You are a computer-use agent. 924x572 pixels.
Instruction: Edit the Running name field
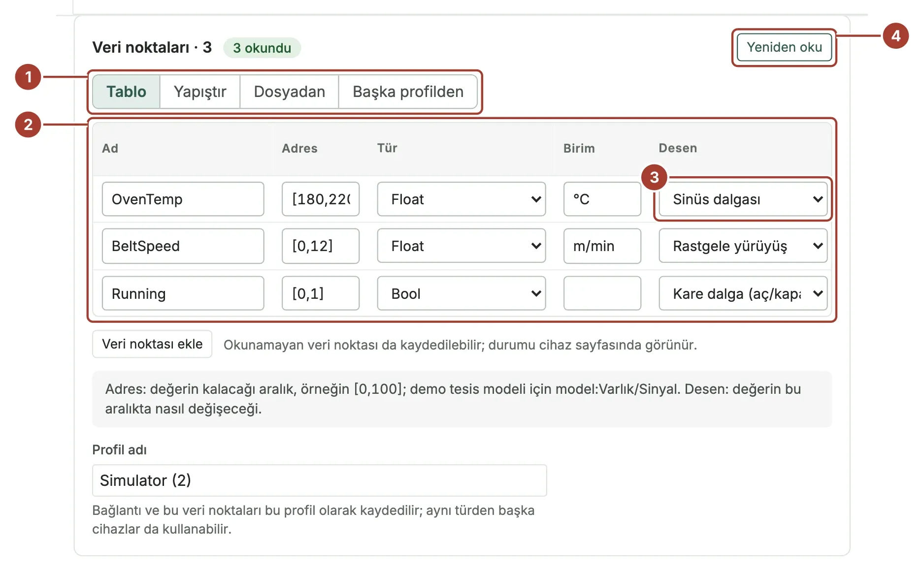pos(183,293)
